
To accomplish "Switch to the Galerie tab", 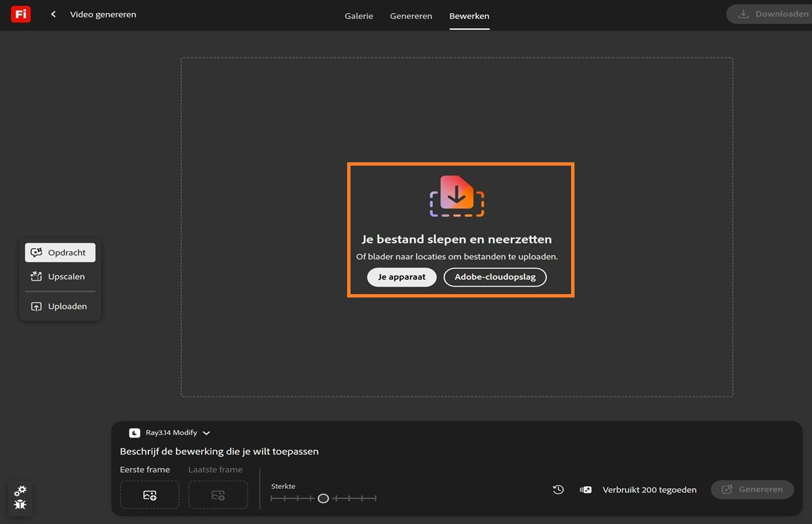I will [x=359, y=16].
